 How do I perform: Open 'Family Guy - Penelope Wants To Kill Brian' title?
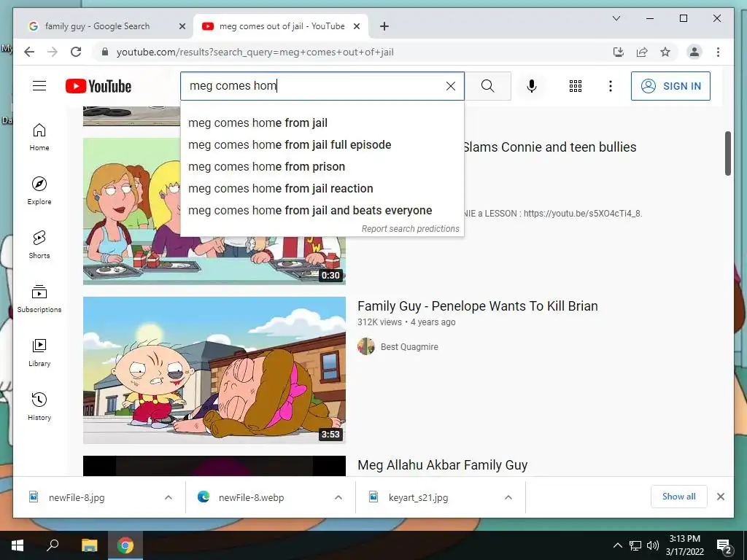coord(477,306)
